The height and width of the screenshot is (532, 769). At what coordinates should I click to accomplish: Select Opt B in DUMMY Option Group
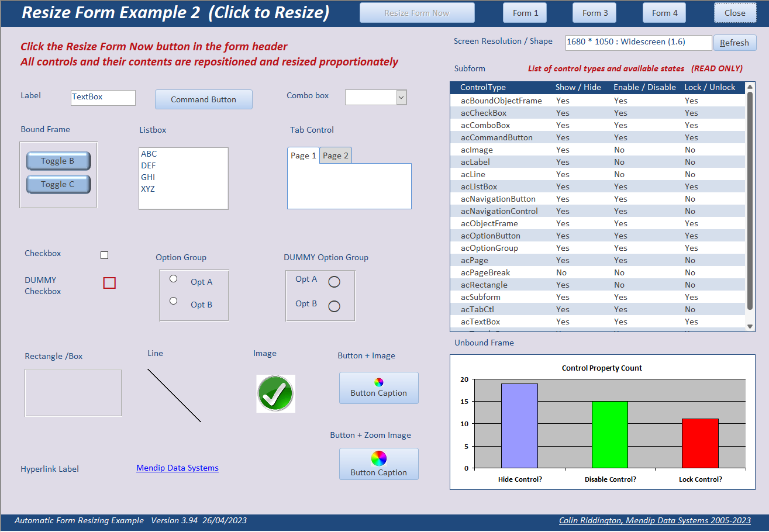334,306
